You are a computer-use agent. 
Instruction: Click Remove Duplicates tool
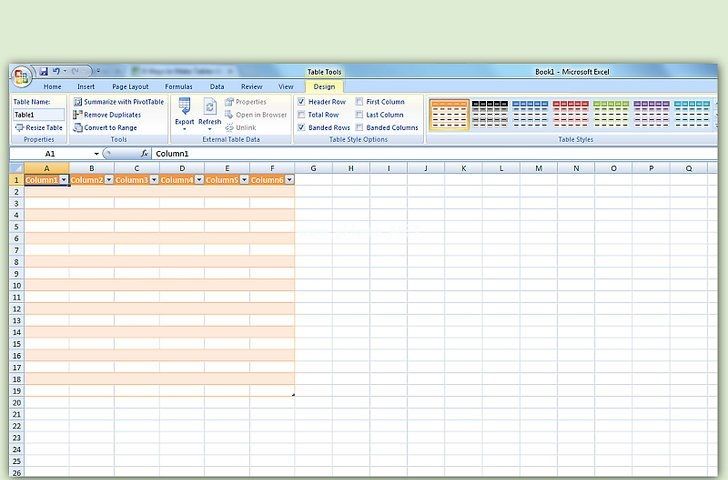[111, 115]
